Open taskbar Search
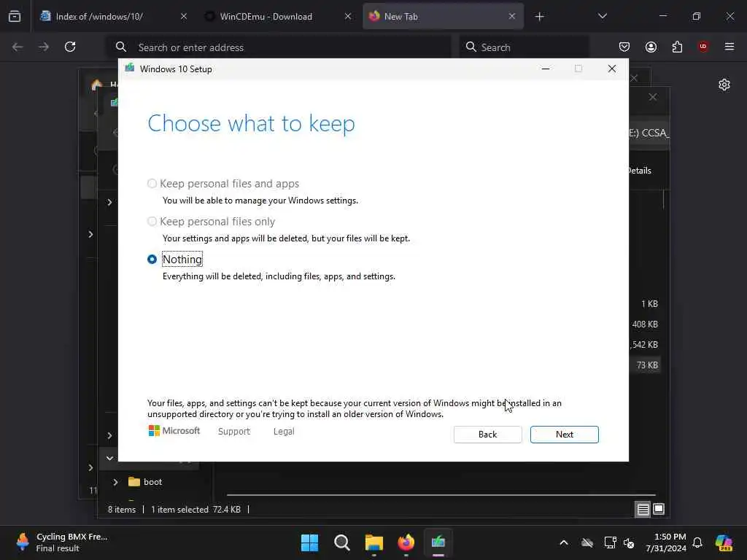747x560 pixels. point(342,542)
